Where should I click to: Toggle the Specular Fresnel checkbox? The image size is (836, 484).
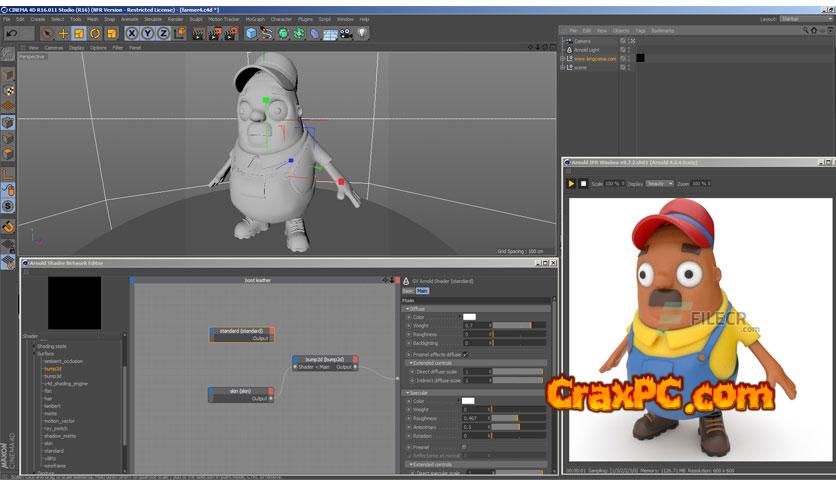click(463, 447)
